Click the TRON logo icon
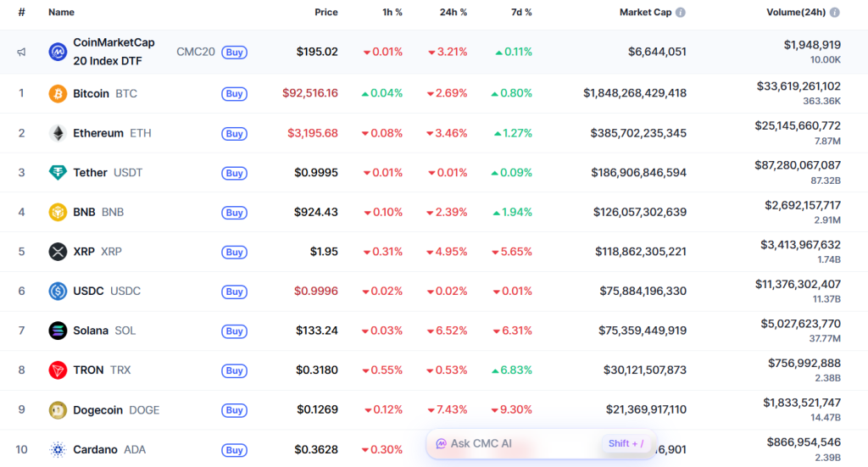Viewport: 868px width, 467px height. [x=58, y=370]
